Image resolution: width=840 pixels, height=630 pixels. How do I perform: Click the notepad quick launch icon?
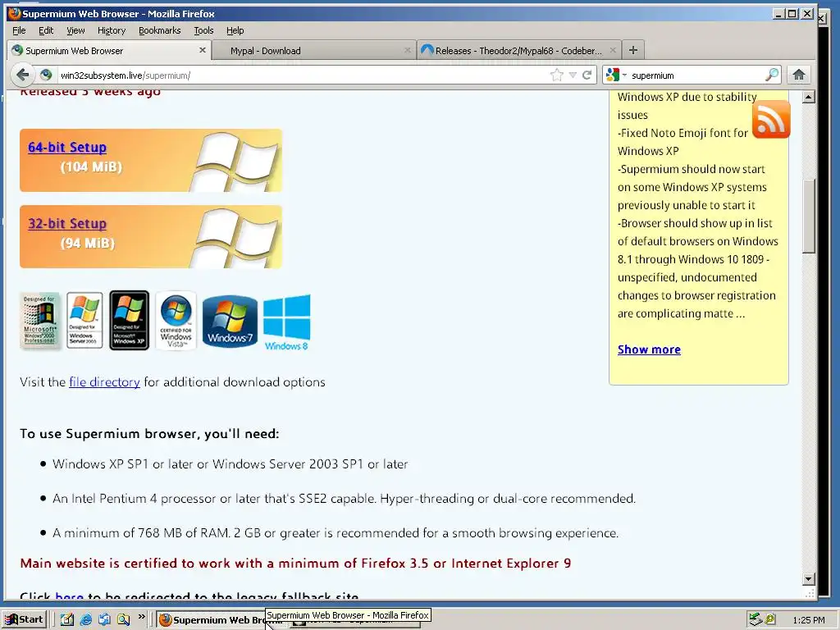(x=67, y=620)
